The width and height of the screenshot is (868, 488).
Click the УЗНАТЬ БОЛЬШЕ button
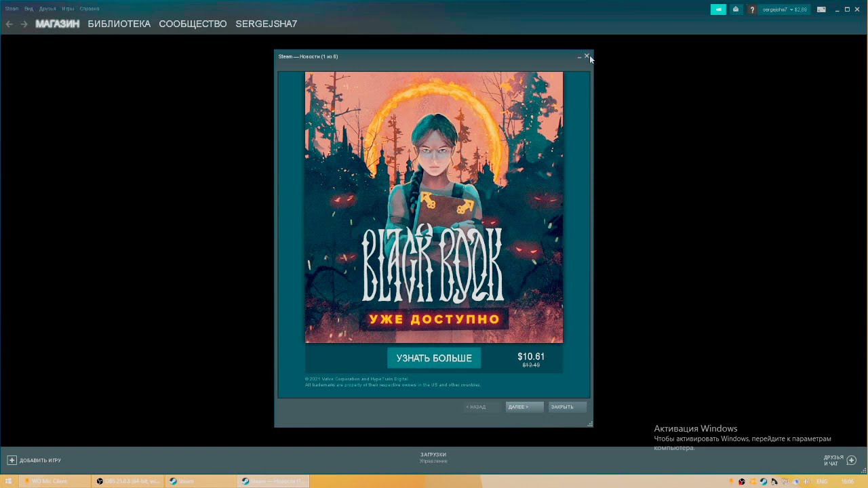434,358
